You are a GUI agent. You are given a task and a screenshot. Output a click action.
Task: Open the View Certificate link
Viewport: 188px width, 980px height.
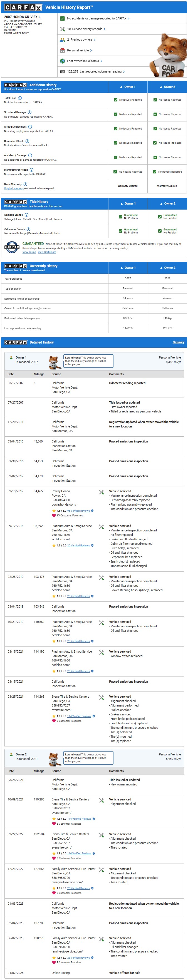click(47, 252)
